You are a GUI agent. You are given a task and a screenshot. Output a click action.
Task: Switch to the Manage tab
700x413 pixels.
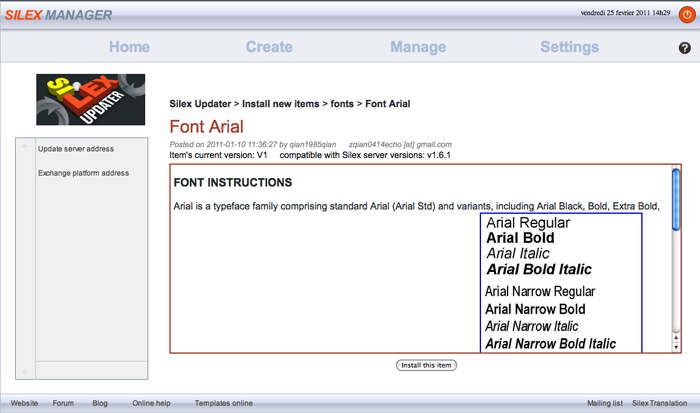418,47
